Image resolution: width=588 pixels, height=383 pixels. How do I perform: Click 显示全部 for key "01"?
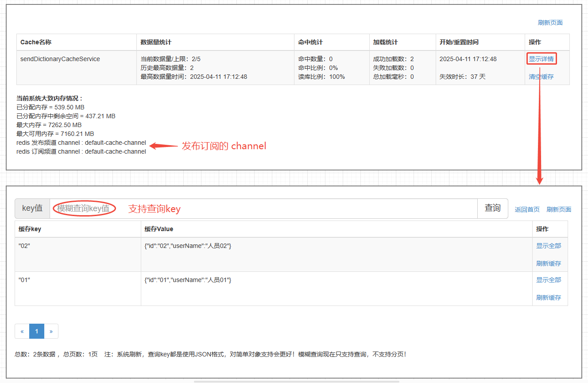pyautogui.click(x=549, y=280)
